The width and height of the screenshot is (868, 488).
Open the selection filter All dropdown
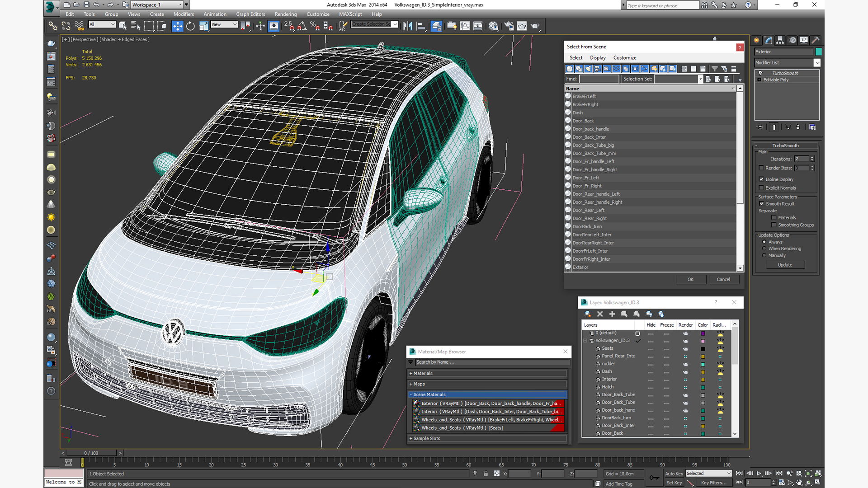(102, 25)
